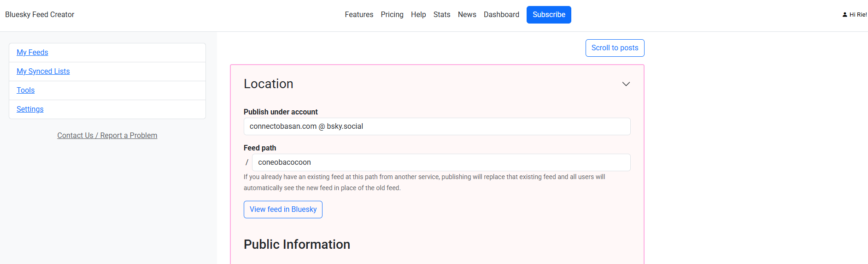Navigate to the Dashboard
The height and width of the screenshot is (264, 868).
click(x=501, y=15)
